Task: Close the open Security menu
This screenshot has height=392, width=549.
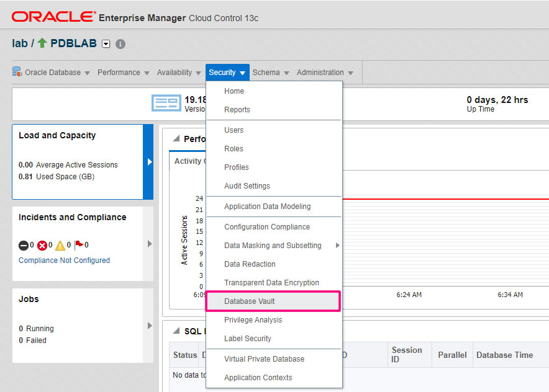Action: click(x=227, y=73)
